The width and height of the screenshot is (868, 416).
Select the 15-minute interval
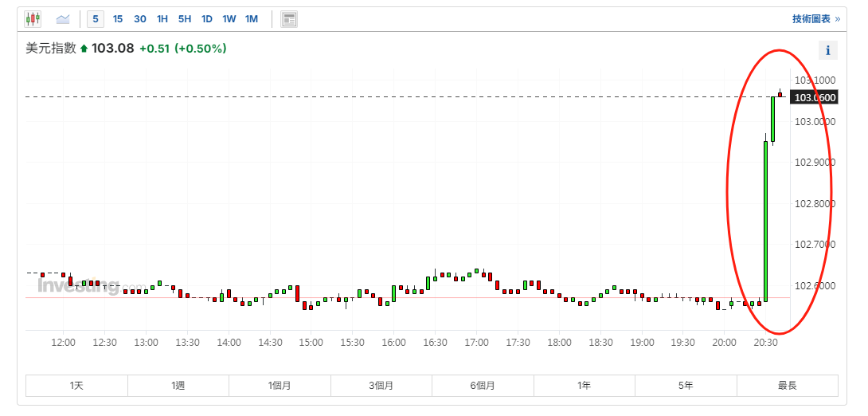pyautogui.click(x=118, y=18)
